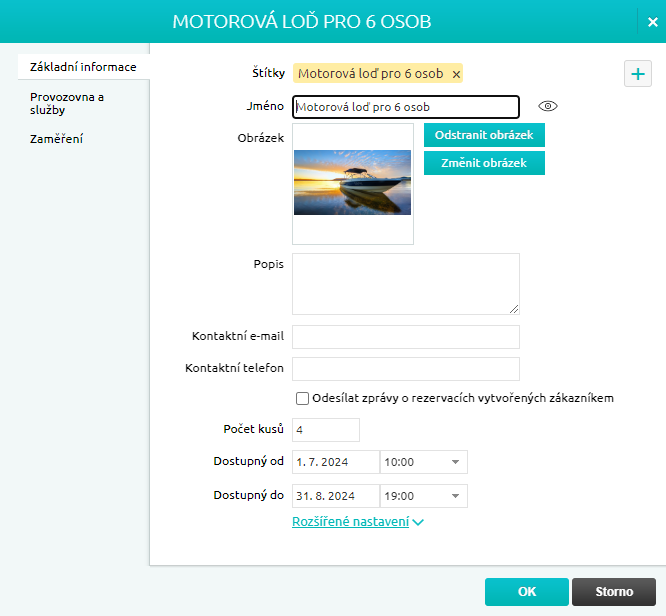Focus the Jméno text field
The image size is (666, 616).
coord(405,107)
